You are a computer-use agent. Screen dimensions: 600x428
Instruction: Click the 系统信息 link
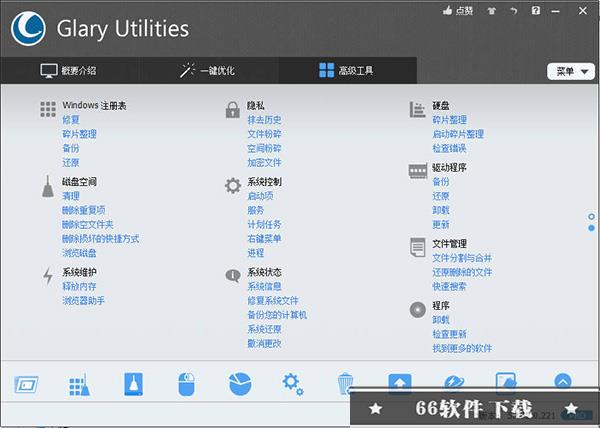(x=264, y=286)
